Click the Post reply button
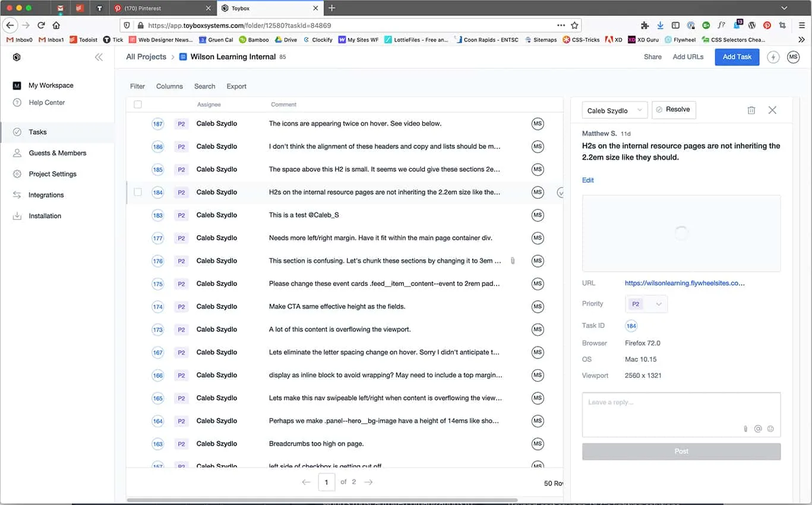The image size is (812, 505). pyautogui.click(x=681, y=452)
